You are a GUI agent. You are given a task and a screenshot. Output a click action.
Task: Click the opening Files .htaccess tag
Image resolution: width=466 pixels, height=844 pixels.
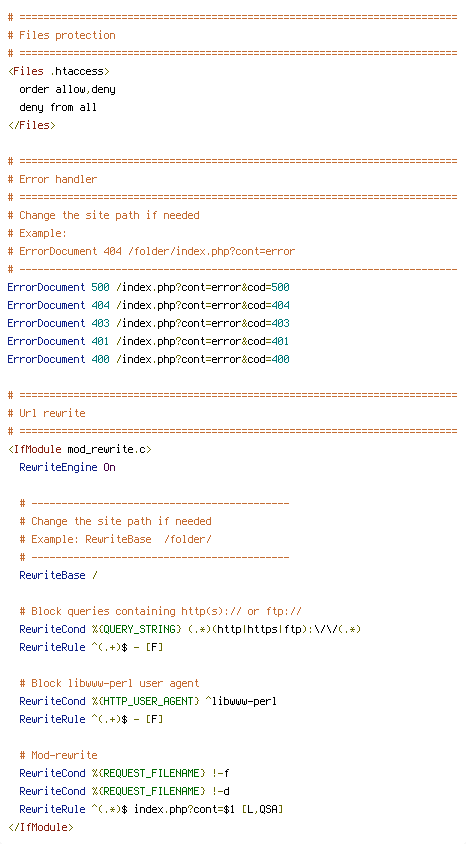(x=59, y=71)
